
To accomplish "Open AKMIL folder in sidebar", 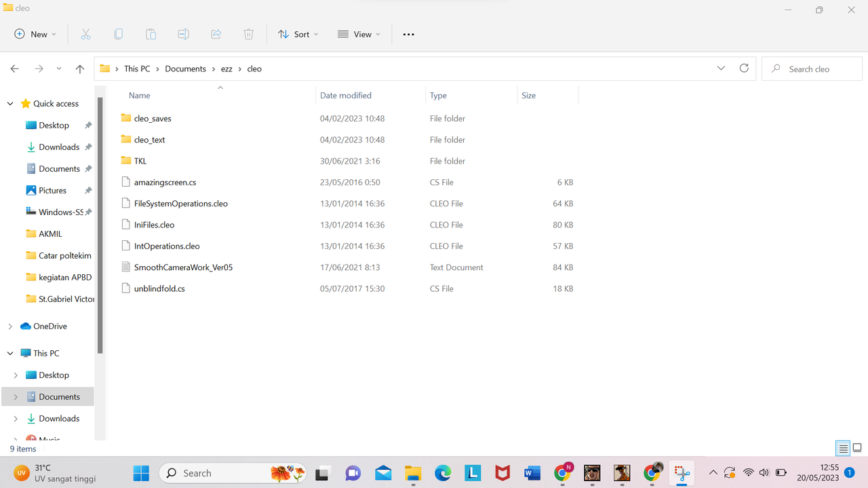I will [x=50, y=234].
